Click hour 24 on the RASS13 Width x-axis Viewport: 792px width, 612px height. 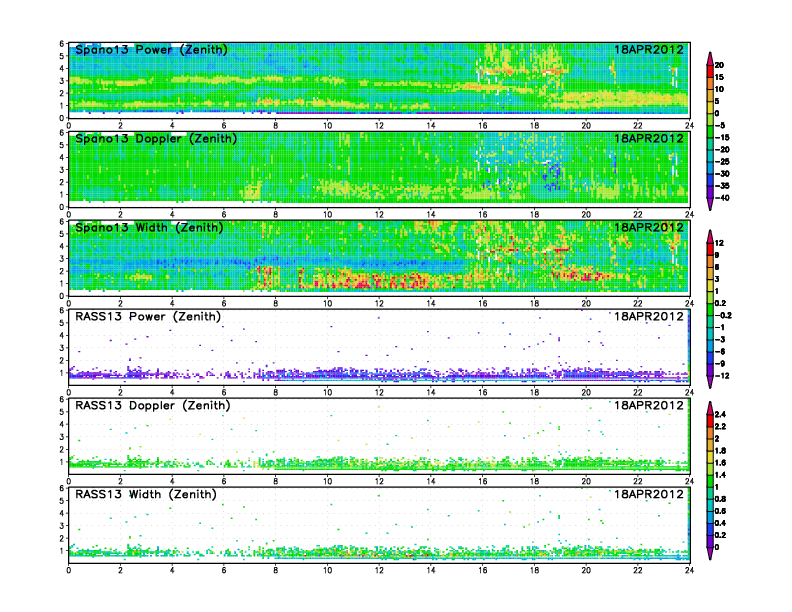point(689,570)
